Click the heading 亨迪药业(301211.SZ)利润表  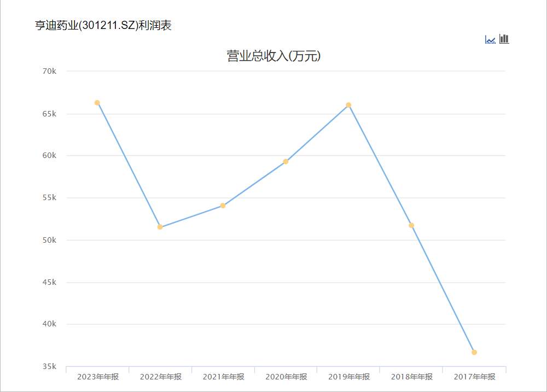pyautogui.click(x=103, y=25)
